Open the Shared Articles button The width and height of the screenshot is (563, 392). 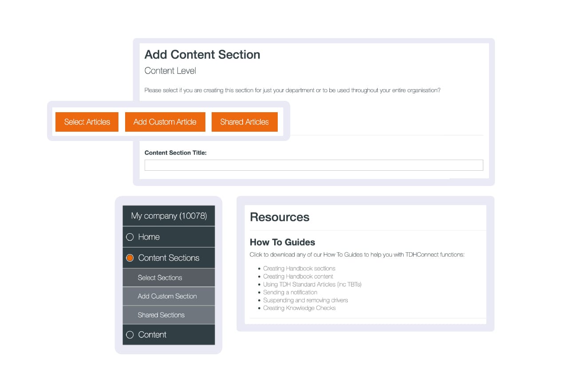(244, 122)
